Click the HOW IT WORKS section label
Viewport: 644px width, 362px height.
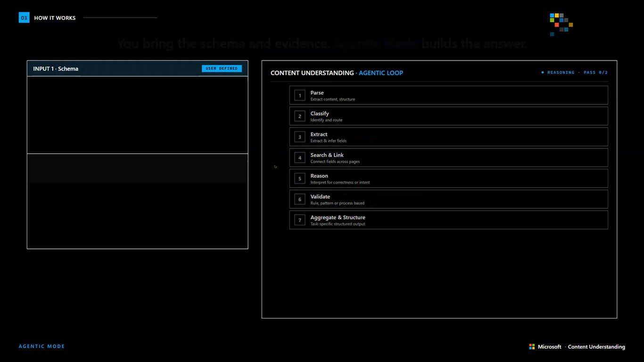(x=55, y=18)
